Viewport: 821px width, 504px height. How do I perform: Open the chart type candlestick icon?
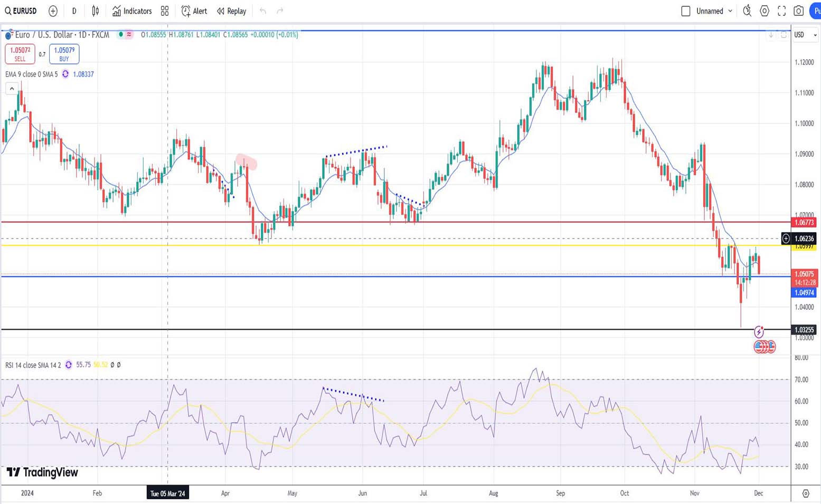pos(96,11)
